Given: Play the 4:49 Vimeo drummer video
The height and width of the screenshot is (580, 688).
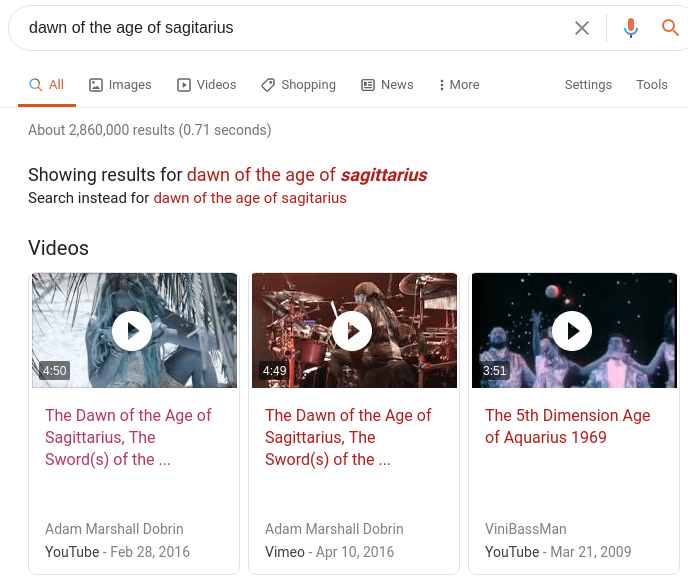Looking at the screenshot, I should click(354, 330).
